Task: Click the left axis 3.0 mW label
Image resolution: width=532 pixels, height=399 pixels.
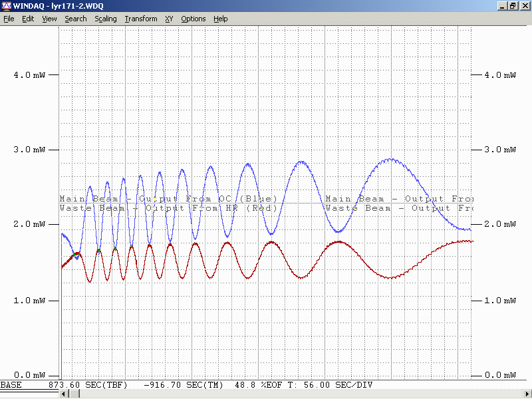Action: 29,150
